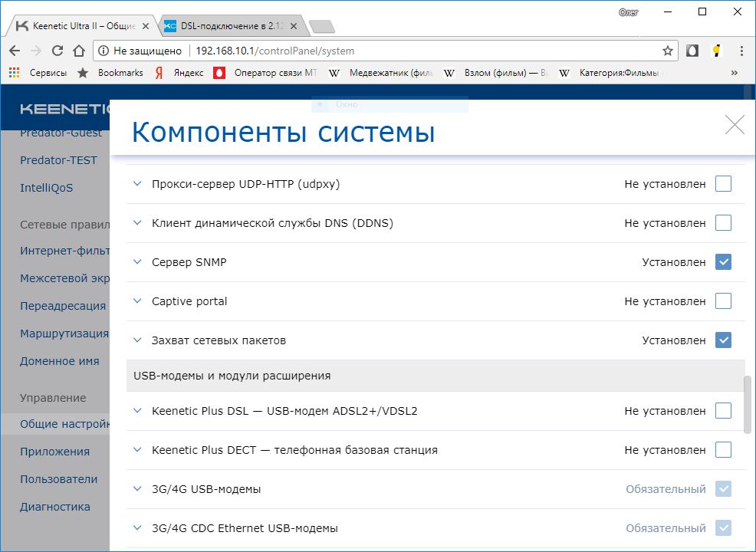Open Маршрутизация sidebar item

(64, 333)
